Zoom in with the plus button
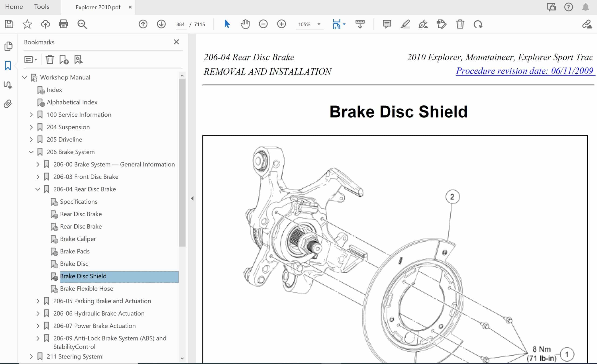 (x=281, y=24)
